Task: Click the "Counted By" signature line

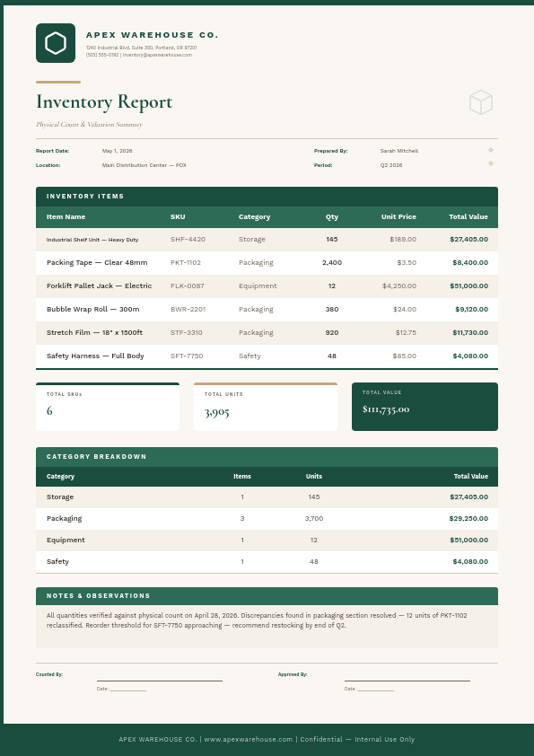Action: pos(160,681)
